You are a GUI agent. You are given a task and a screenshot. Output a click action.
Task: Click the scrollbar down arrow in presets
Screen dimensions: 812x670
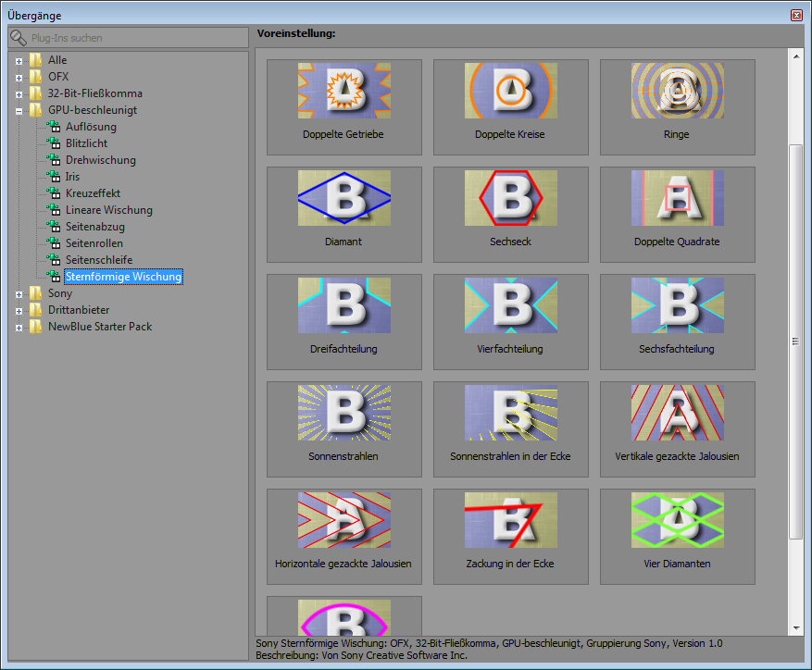point(795,627)
